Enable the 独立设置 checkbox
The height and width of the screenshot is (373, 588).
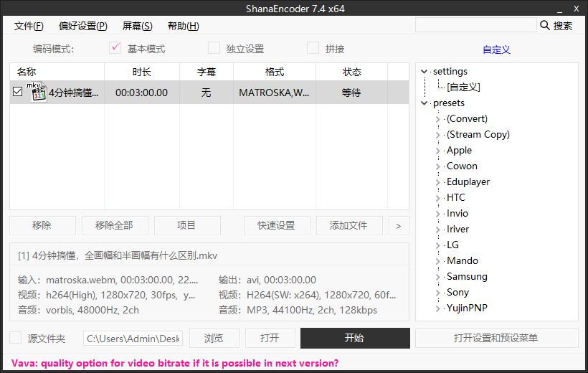click(x=214, y=48)
